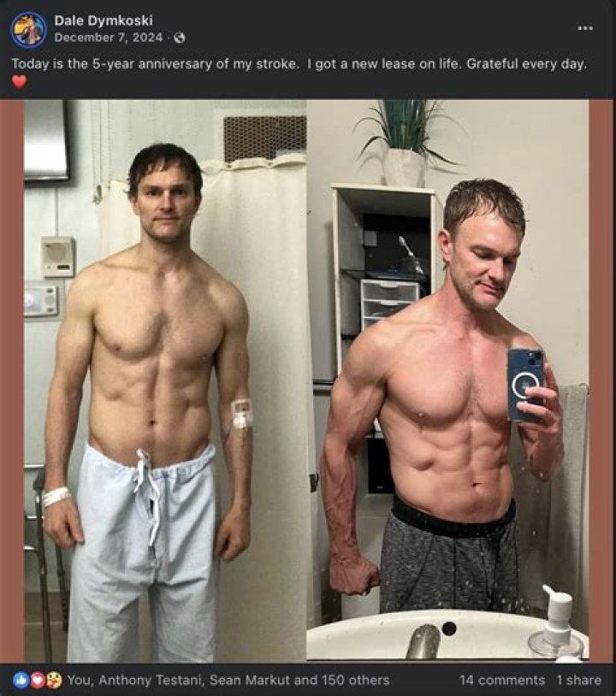Click the red heart emoji under caption
The width and height of the screenshot is (616, 696).
click(19, 82)
